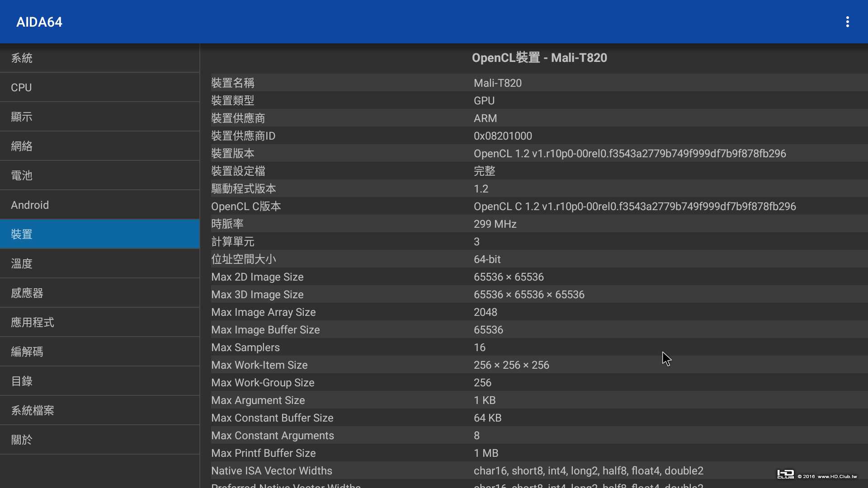Select CPU in the sidebar
The image size is (868, 488).
click(99, 87)
